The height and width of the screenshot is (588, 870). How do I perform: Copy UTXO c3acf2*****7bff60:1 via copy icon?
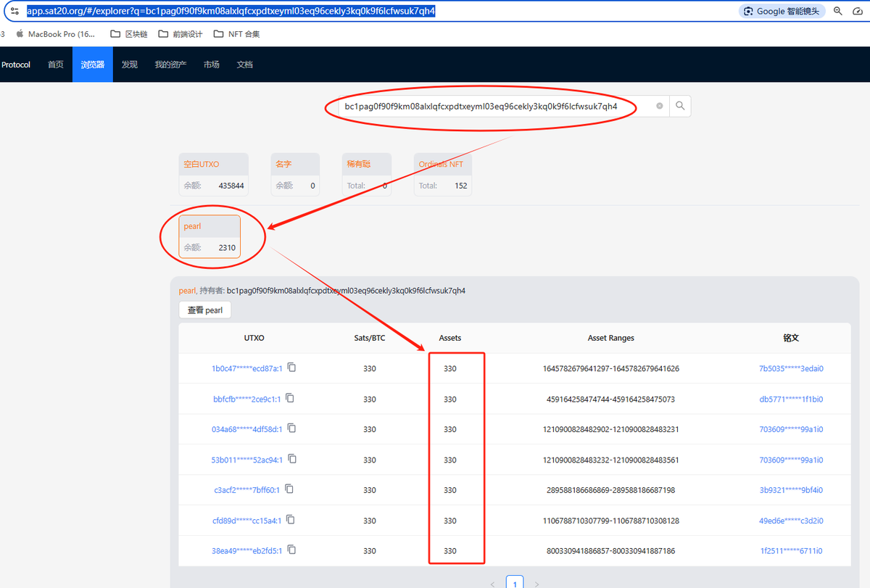click(x=289, y=489)
